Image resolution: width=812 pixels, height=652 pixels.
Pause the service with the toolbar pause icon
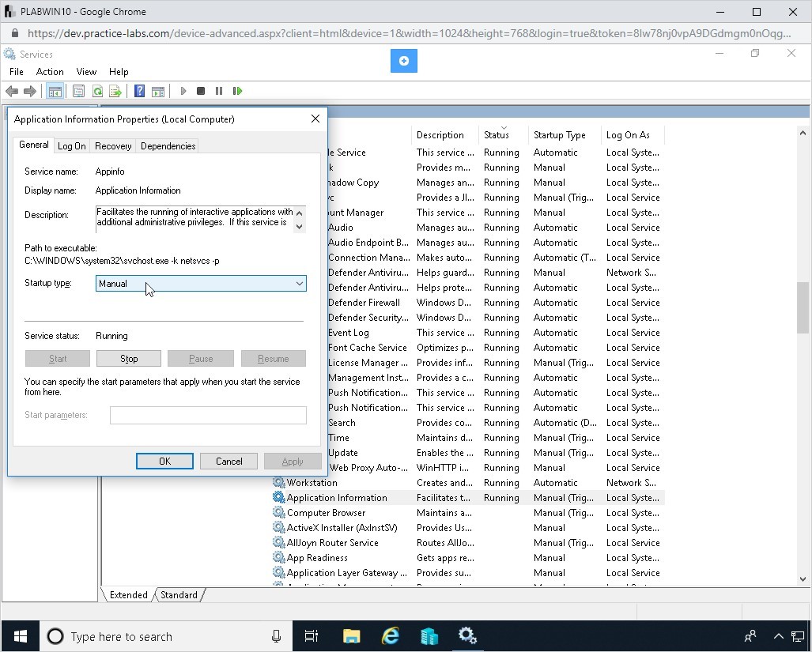click(x=219, y=91)
